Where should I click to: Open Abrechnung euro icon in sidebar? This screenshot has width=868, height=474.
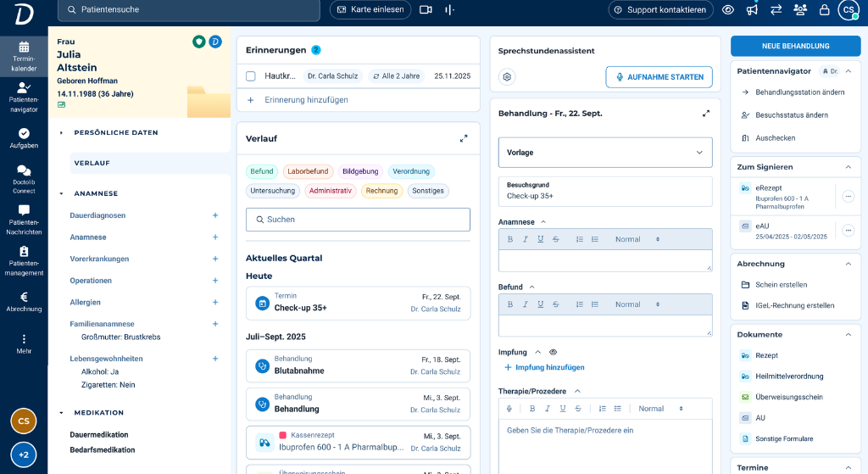point(24,302)
